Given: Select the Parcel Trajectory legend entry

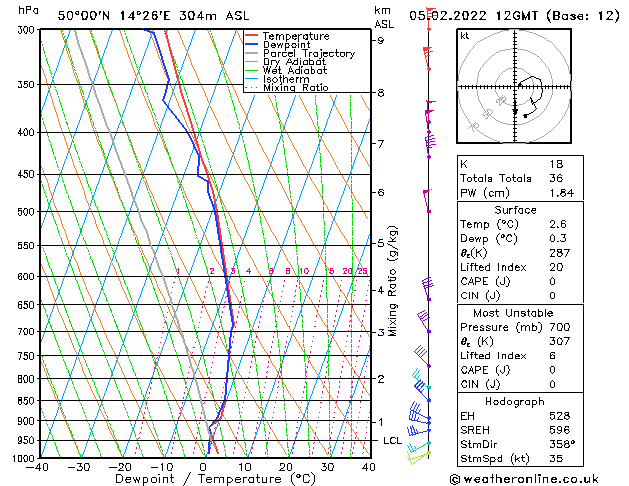Looking at the screenshot, I should point(308,54).
